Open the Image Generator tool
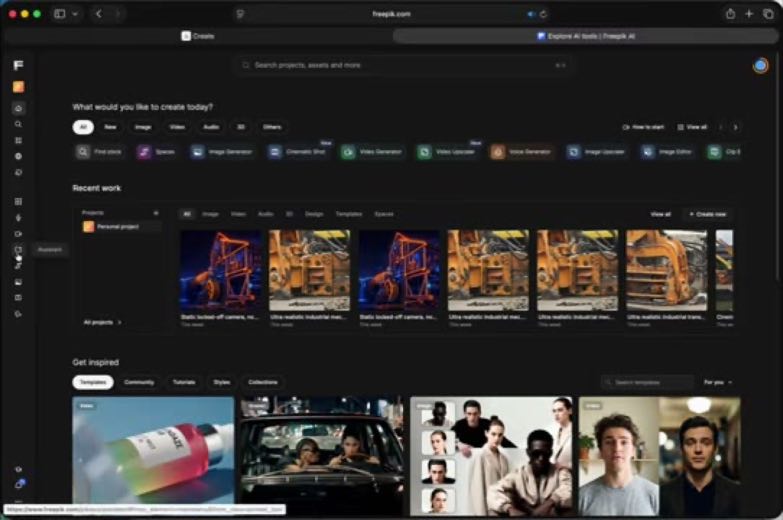This screenshot has height=520, width=783. tap(222, 151)
